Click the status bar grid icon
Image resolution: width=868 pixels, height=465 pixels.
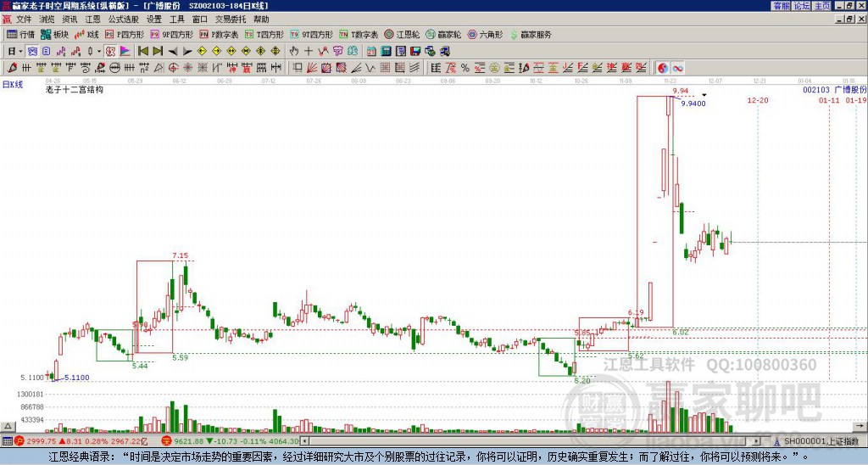7,441
